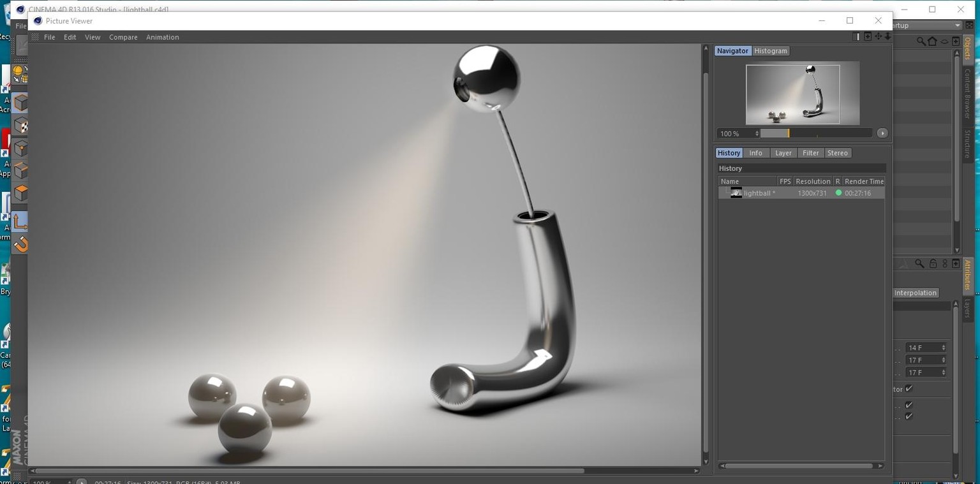
Task: Click the Make Editable sphere icon
Action: point(20,74)
